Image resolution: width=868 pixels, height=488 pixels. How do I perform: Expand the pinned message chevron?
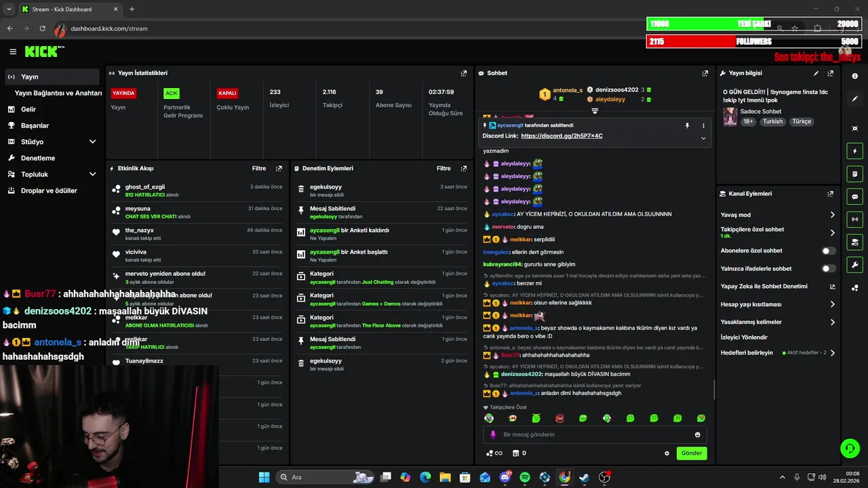[703, 138]
